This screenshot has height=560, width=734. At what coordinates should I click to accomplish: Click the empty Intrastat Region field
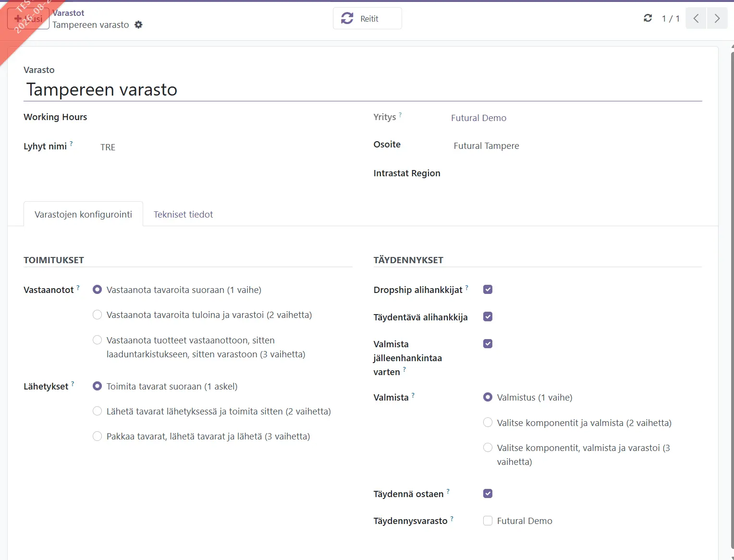pos(576,173)
